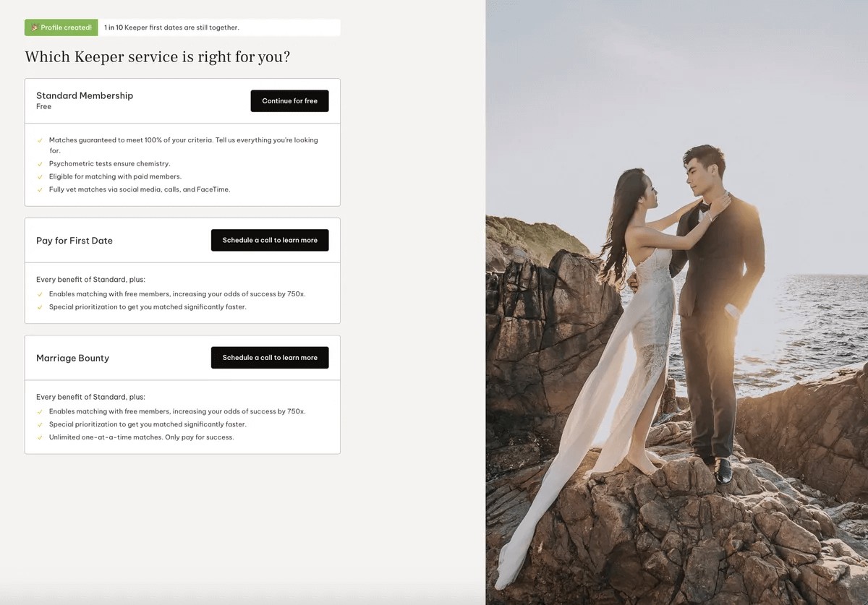Image resolution: width=868 pixels, height=605 pixels.
Task: Click checkmark beside 'Special prioritization' in Pay for First Date
Action: [x=41, y=307]
